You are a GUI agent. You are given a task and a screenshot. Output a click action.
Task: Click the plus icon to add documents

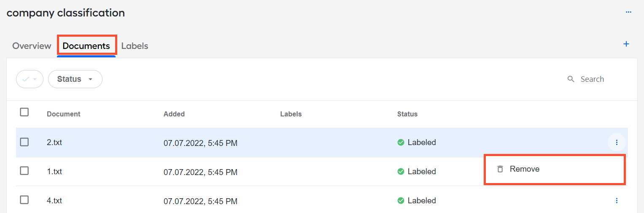coord(626,44)
